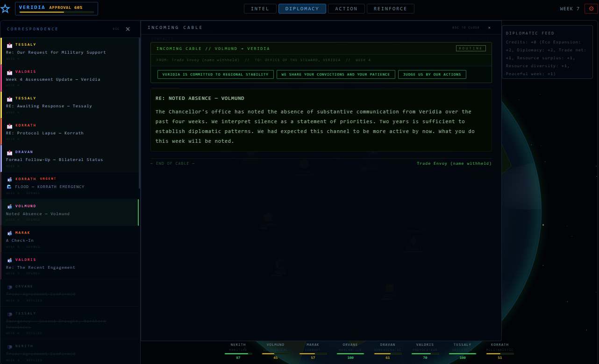Open "Formal Follow-Up – Bilateral Status"
The height and width of the screenshot is (364, 599).
70,158
